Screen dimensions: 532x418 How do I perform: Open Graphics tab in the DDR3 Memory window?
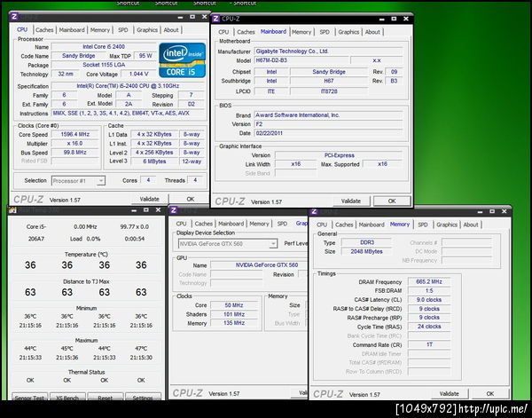coord(447,225)
